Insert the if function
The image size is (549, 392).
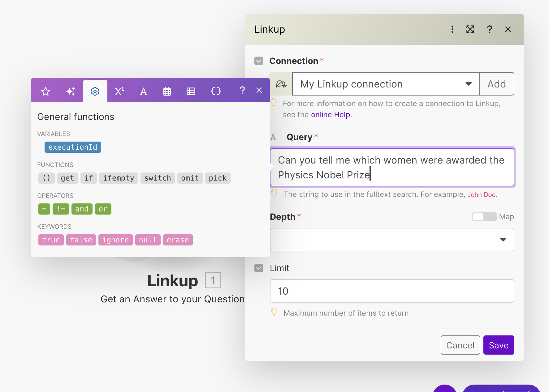(89, 178)
